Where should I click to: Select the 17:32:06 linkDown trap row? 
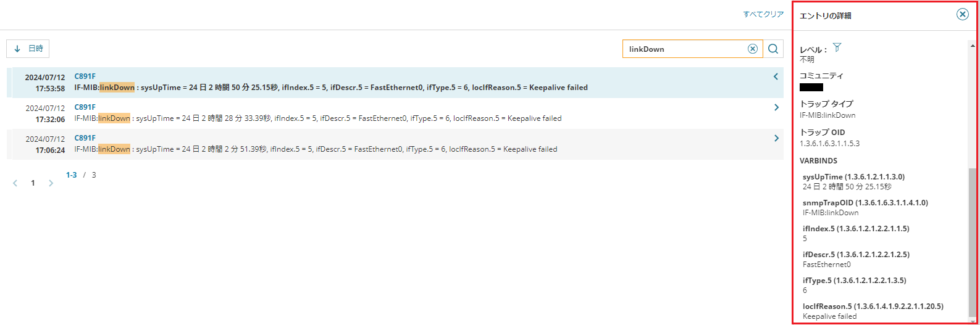point(395,113)
